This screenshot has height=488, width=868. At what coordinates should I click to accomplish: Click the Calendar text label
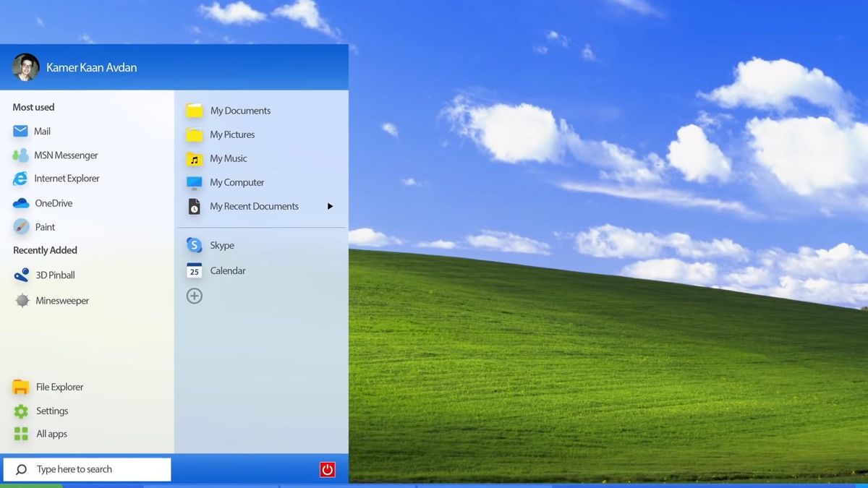click(x=228, y=271)
